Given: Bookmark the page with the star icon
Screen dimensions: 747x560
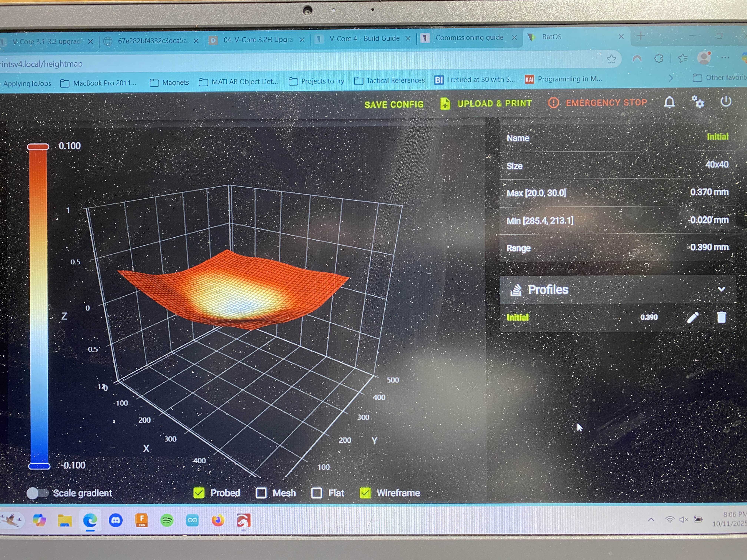Looking at the screenshot, I should pyautogui.click(x=611, y=59).
